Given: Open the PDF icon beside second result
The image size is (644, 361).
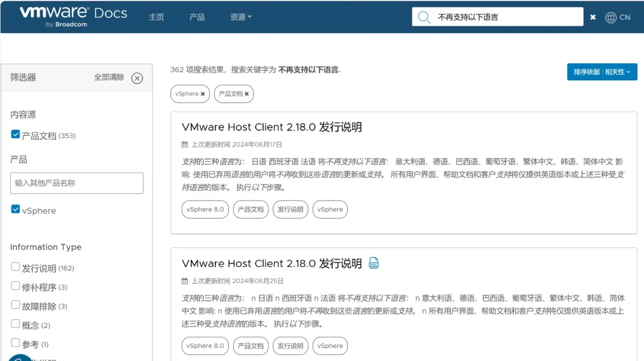Looking at the screenshot, I should click(374, 263).
